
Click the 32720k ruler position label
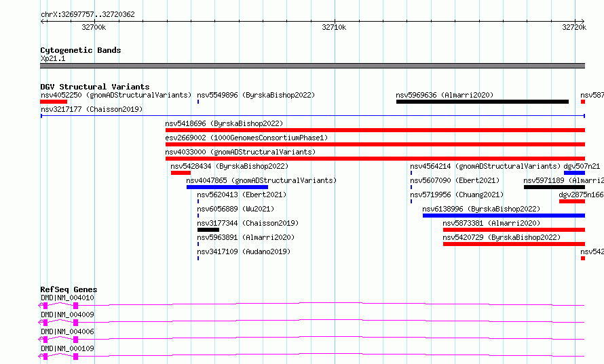click(x=574, y=27)
